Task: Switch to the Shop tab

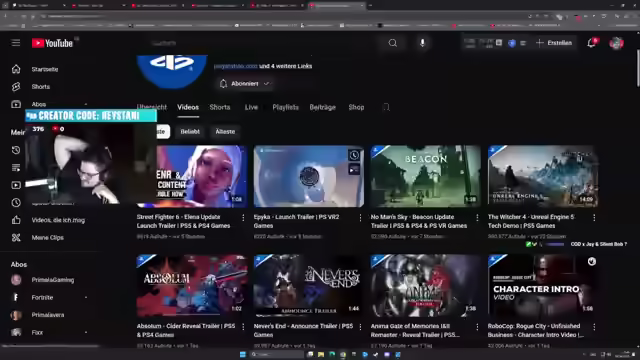Action: 356,107
